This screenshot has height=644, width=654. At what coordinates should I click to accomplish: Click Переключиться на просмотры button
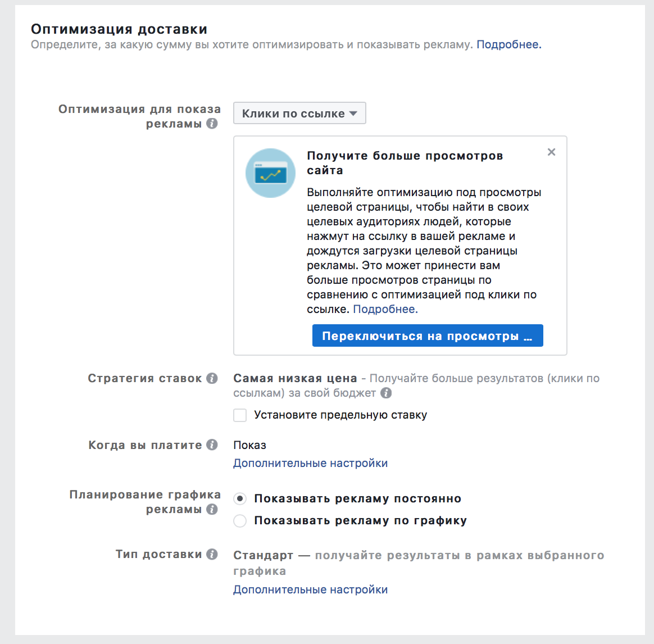(428, 336)
